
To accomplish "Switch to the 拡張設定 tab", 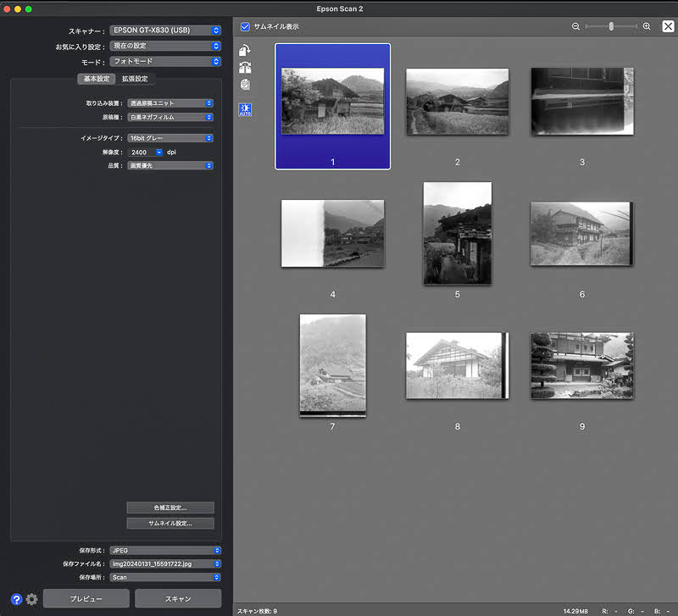I will [x=135, y=79].
